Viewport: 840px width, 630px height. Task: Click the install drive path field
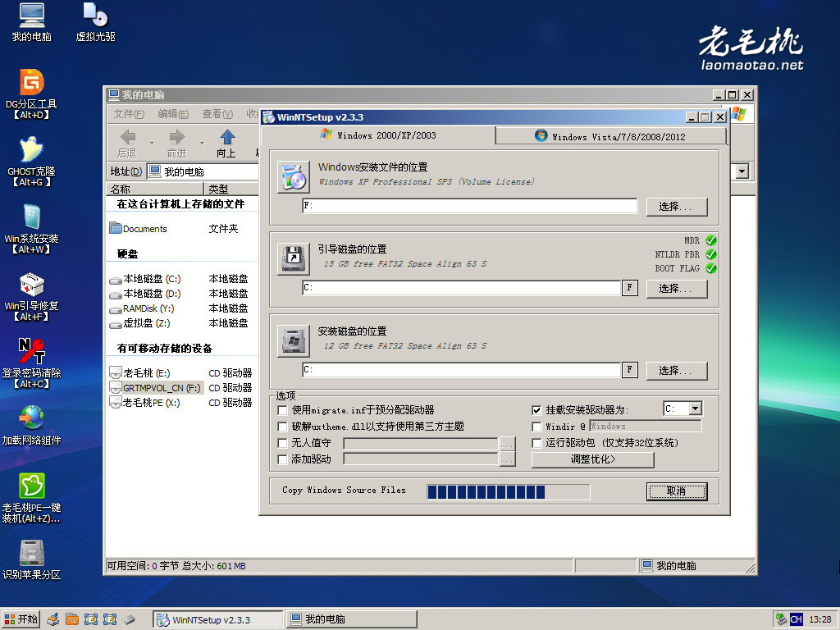click(x=461, y=370)
